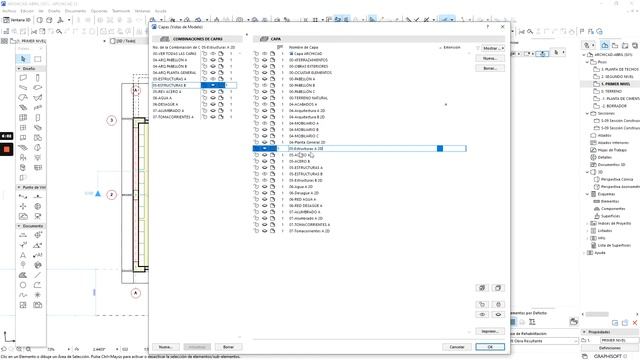
Task: Toggle lock icon of combination 06-AGUA A
Action: (204, 98)
